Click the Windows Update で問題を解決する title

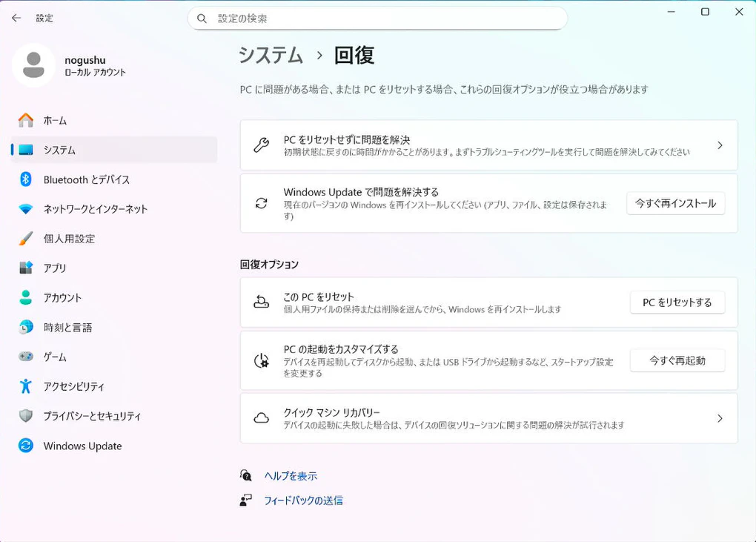click(361, 192)
